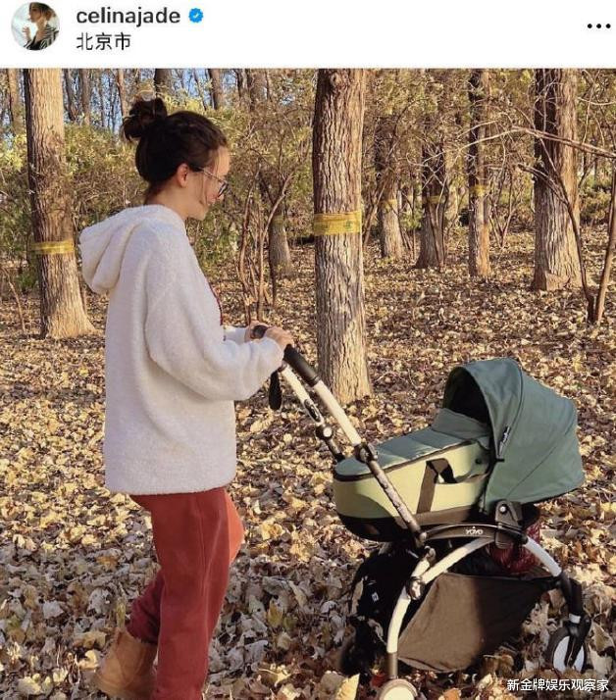Tap the woman's hair bun in the photo
The height and width of the screenshot is (700, 616).
pos(144,118)
